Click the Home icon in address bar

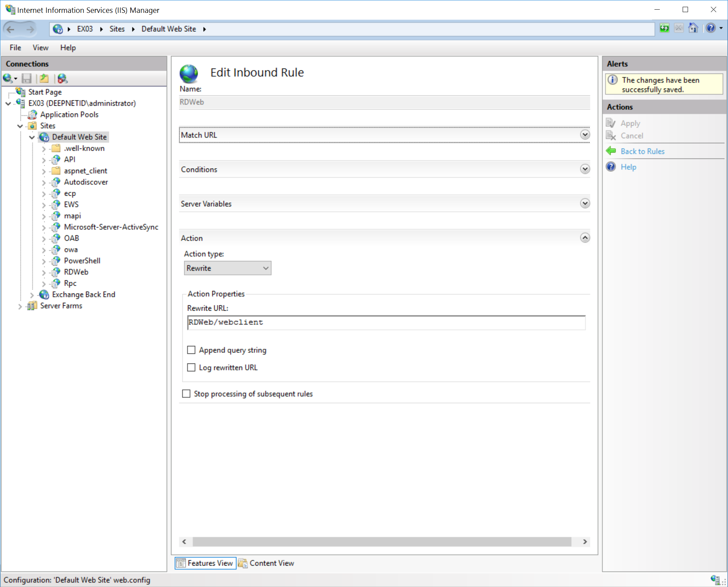coord(693,28)
